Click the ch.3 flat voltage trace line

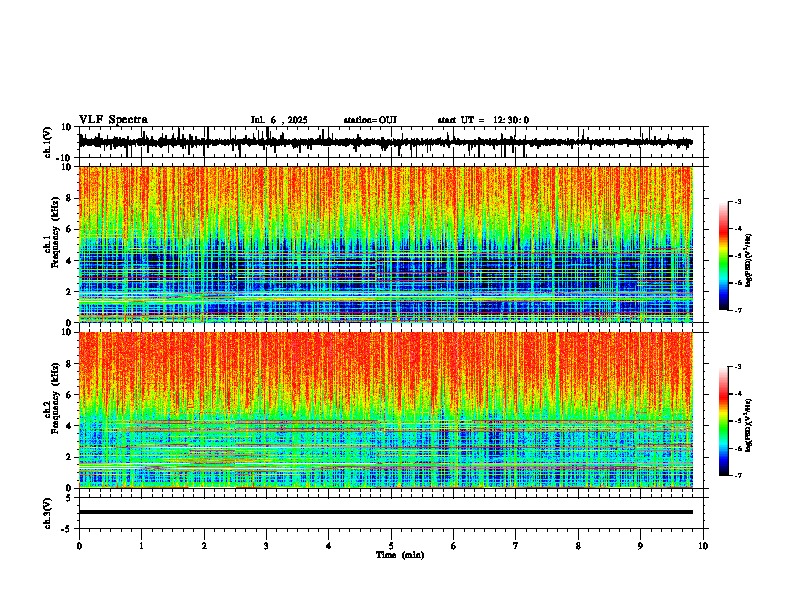(386, 512)
